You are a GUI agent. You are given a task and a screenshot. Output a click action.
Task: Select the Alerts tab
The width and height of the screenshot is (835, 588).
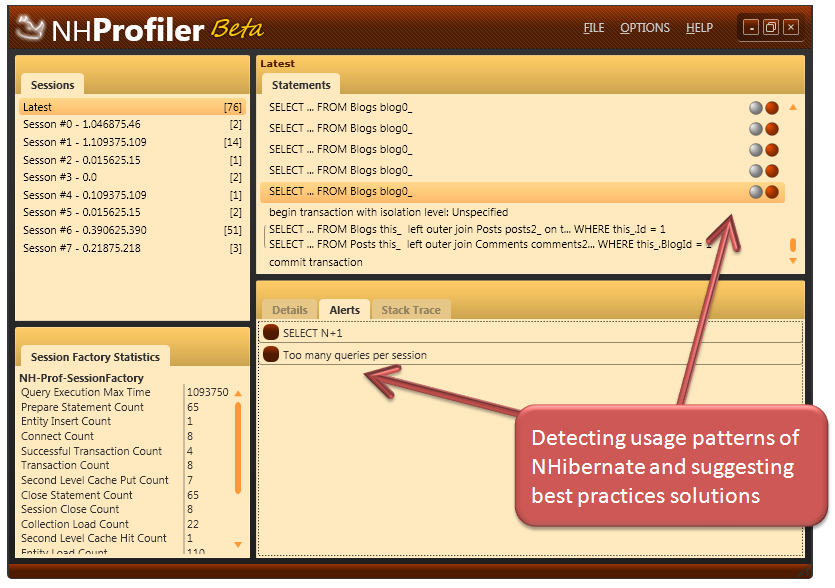coord(345,310)
